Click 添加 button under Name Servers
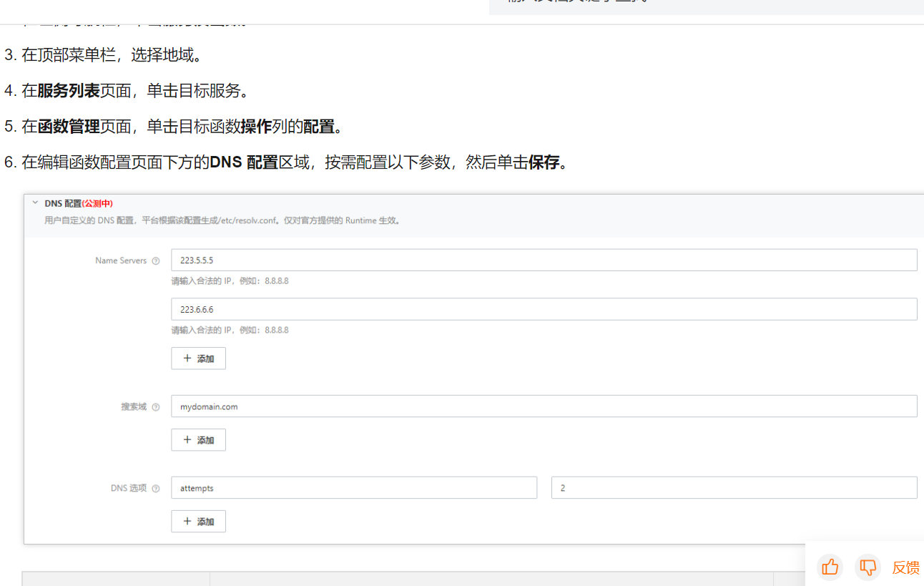This screenshot has width=924, height=586. (x=198, y=358)
